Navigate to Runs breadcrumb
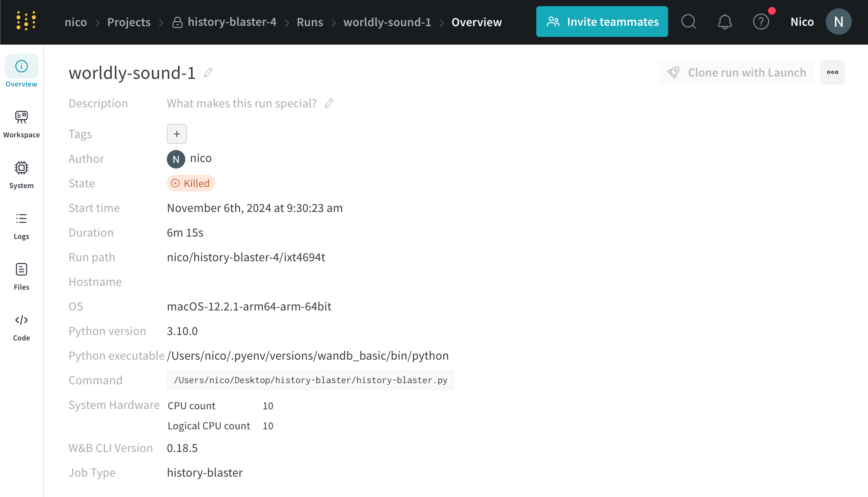The image size is (868, 497). coord(309,22)
